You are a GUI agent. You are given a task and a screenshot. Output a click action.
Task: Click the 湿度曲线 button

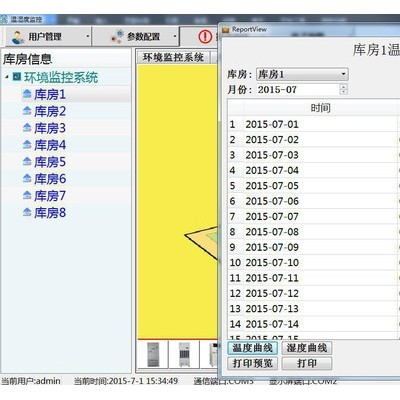(307, 348)
